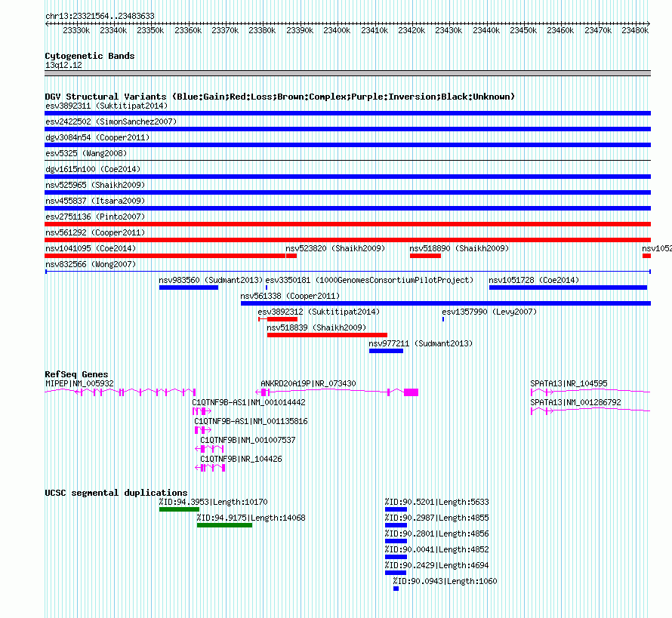Click the MIPEP|NM_005932 gene label
672x618 pixels.
point(80,384)
